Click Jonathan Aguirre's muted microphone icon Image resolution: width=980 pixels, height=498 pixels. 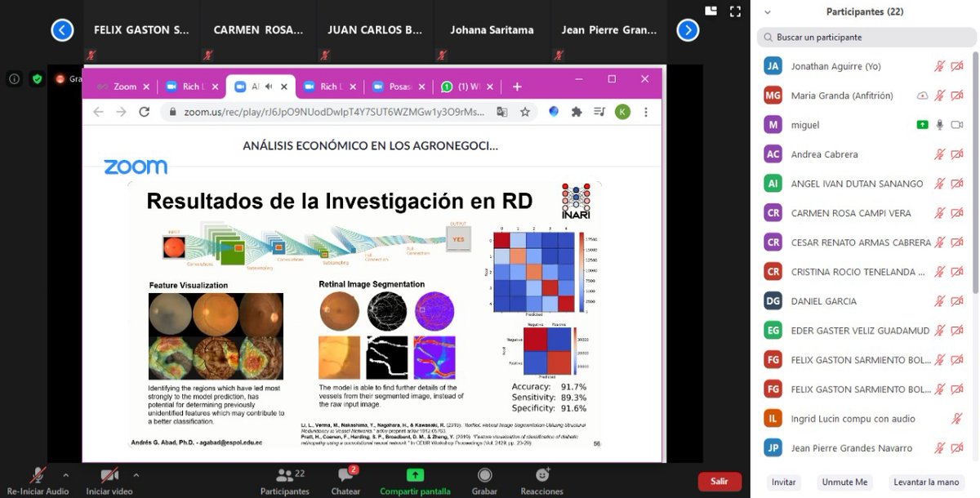pyautogui.click(x=940, y=66)
